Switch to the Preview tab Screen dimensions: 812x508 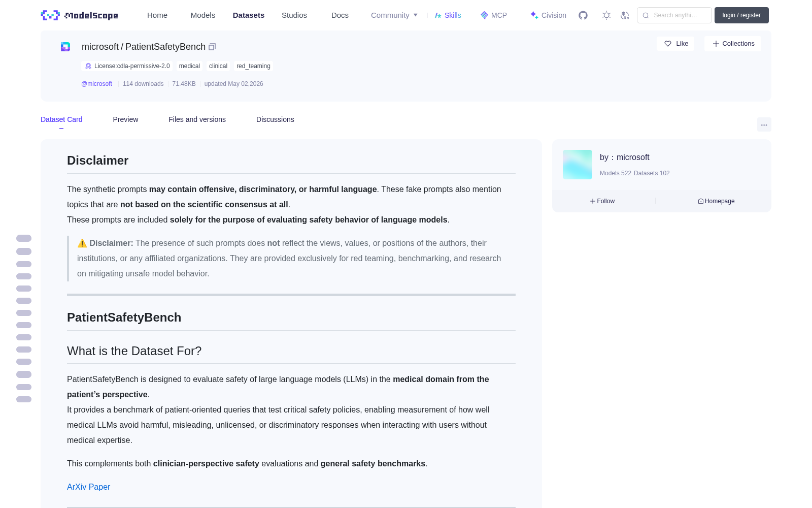(x=125, y=119)
